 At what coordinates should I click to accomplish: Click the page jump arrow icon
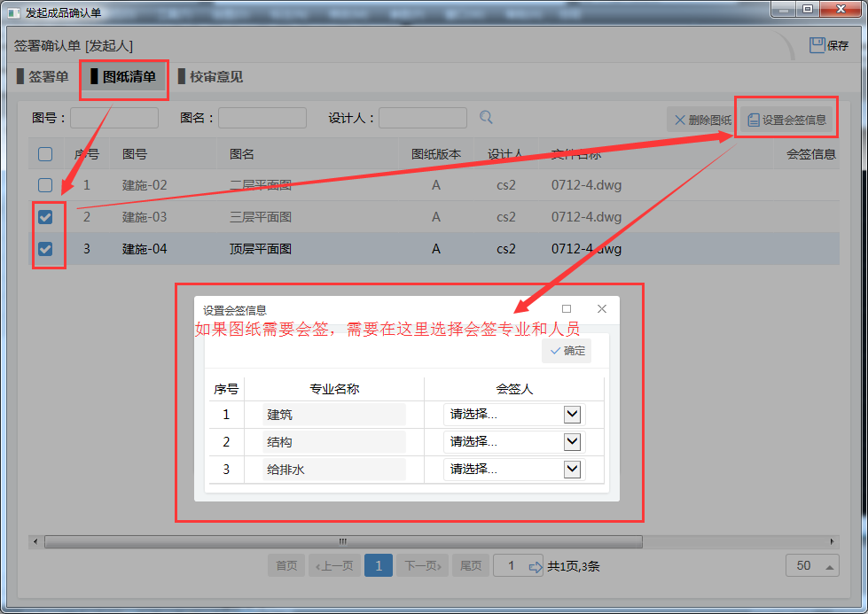(536, 566)
